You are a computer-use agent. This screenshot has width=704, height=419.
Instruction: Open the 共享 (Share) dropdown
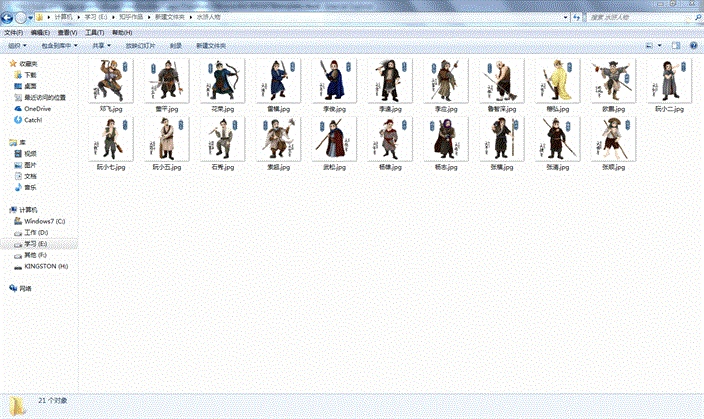point(100,46)
